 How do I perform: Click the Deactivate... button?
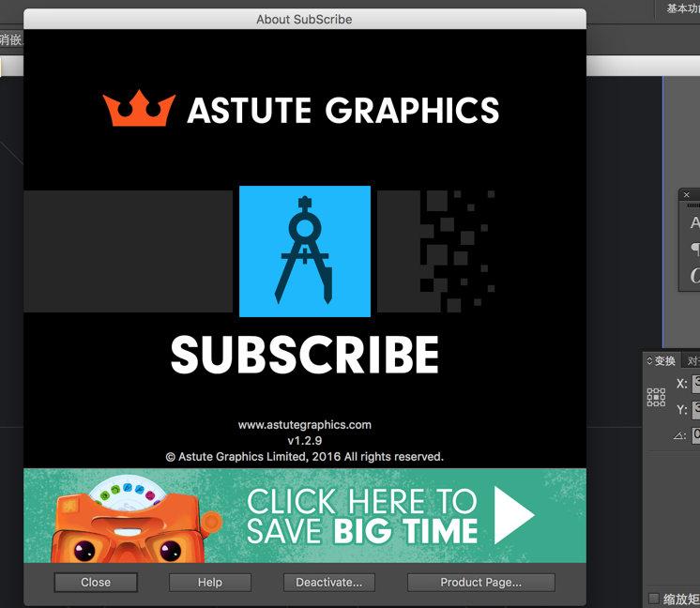(329, 583)
